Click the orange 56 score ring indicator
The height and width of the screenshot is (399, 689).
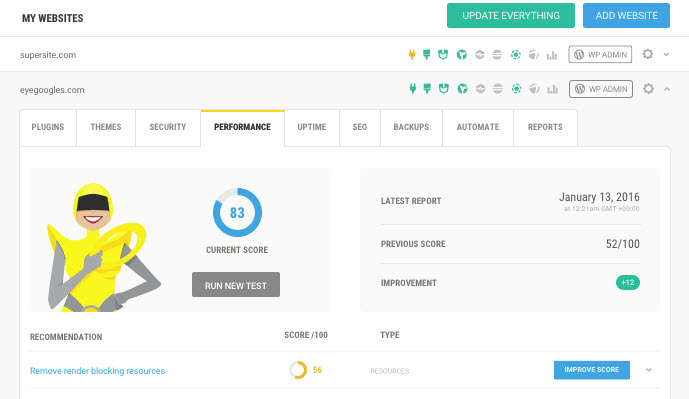point(298,370)
